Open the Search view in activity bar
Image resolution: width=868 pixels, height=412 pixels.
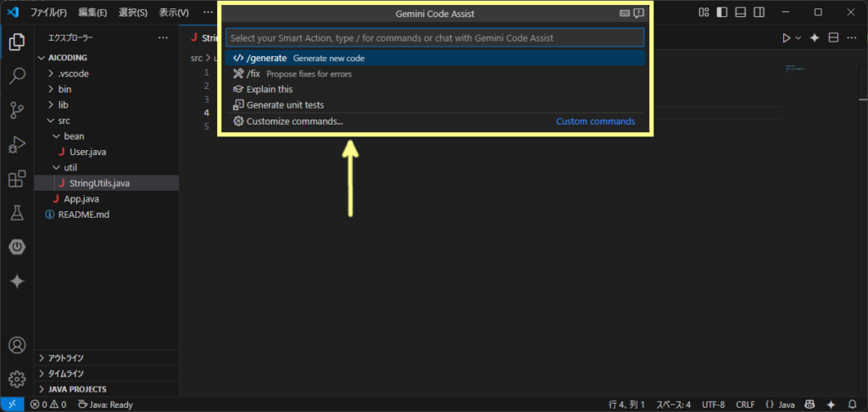point(17,75)
